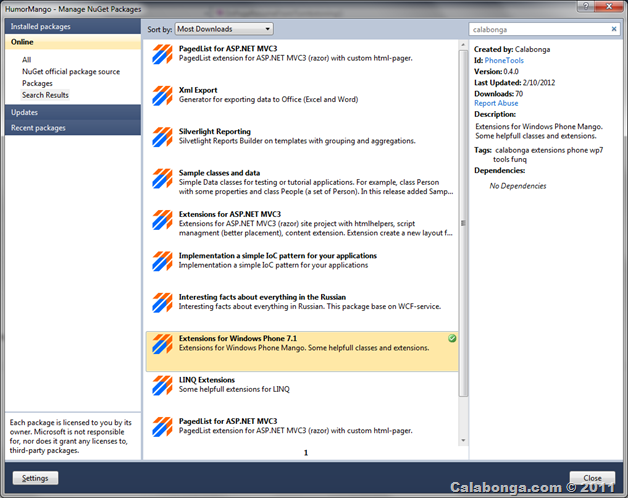The width and height of the screenshot is (628, 498).
Task: Click the scroll down arrow of package list
Action: point(463,440)
